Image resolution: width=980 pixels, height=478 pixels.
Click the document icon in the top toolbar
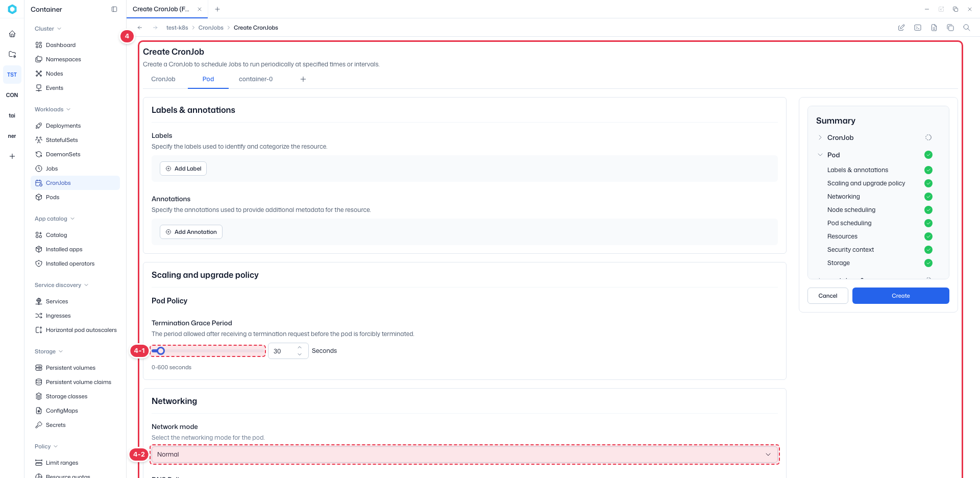click(x=934, y=28)
